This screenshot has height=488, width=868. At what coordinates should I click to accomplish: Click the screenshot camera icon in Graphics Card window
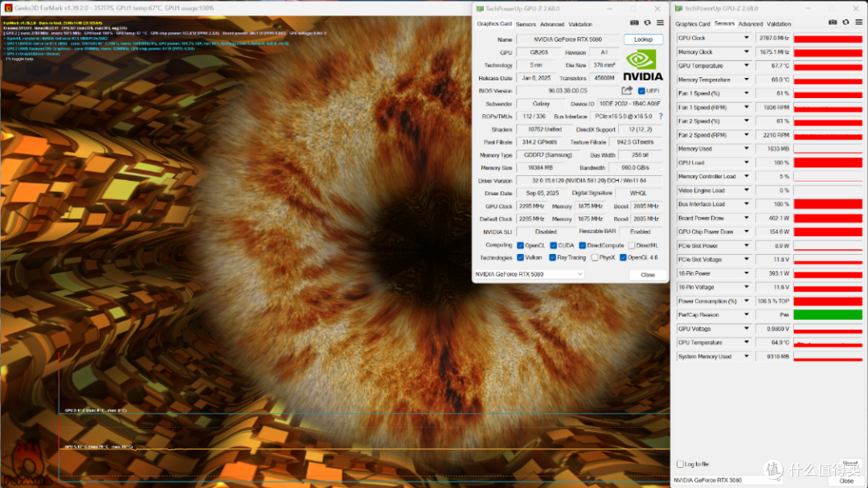634,23
